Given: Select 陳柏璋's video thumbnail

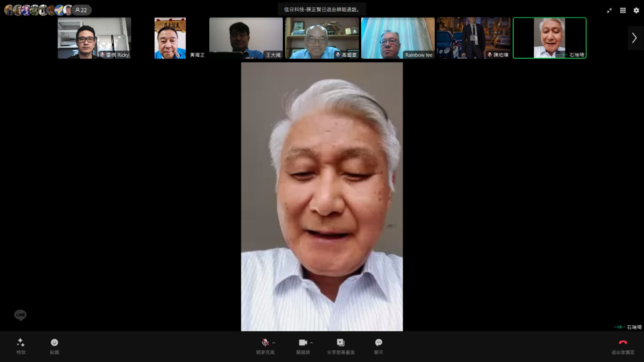Looking at the screenshot, I should point(473,38).
